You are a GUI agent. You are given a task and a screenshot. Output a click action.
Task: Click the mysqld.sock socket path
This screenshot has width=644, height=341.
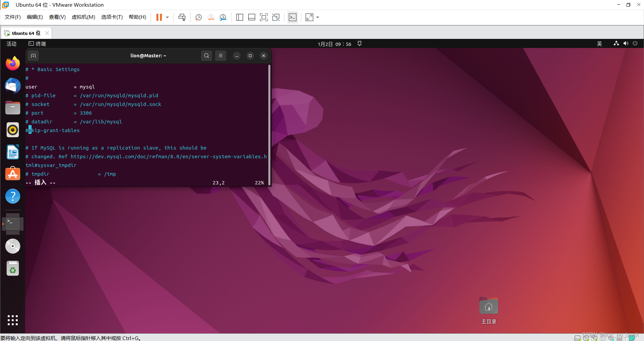point(120,104)
